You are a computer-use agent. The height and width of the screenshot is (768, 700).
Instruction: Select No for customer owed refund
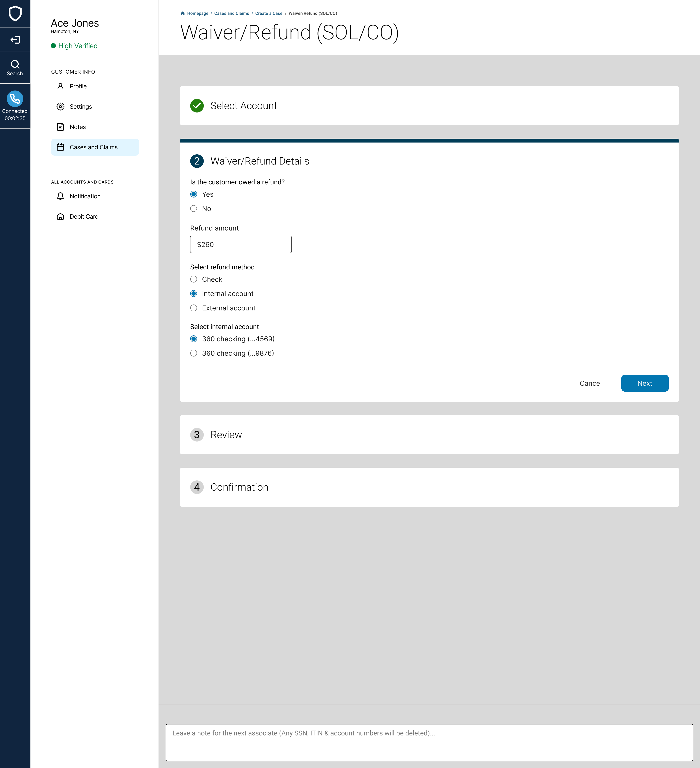pyautogui.click(x=193, y=209)
